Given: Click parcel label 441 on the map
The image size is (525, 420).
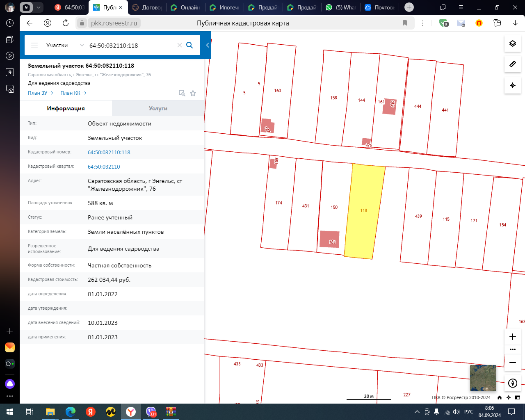Looking at the screenshot, I should tap(445, 110).
